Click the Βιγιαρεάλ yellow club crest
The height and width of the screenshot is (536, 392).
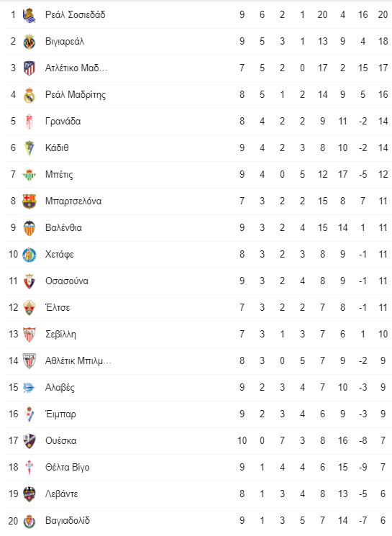click(29, 42)
